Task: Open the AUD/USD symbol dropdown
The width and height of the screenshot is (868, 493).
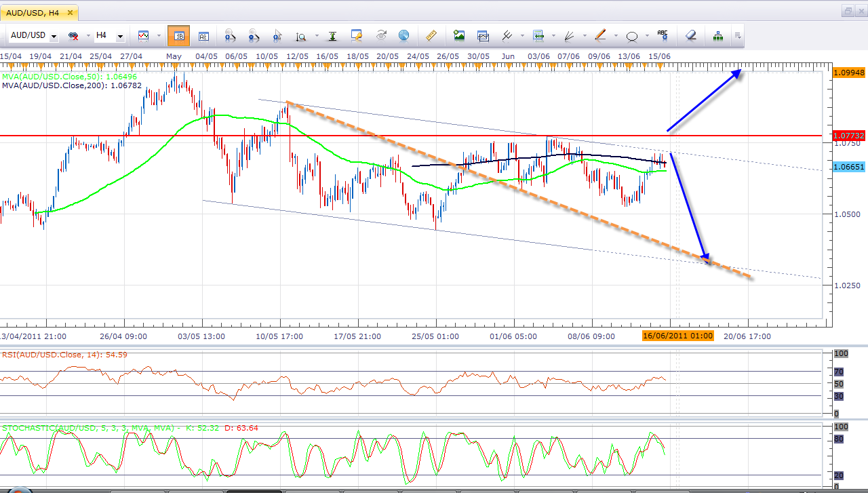Action: [54, 35]
